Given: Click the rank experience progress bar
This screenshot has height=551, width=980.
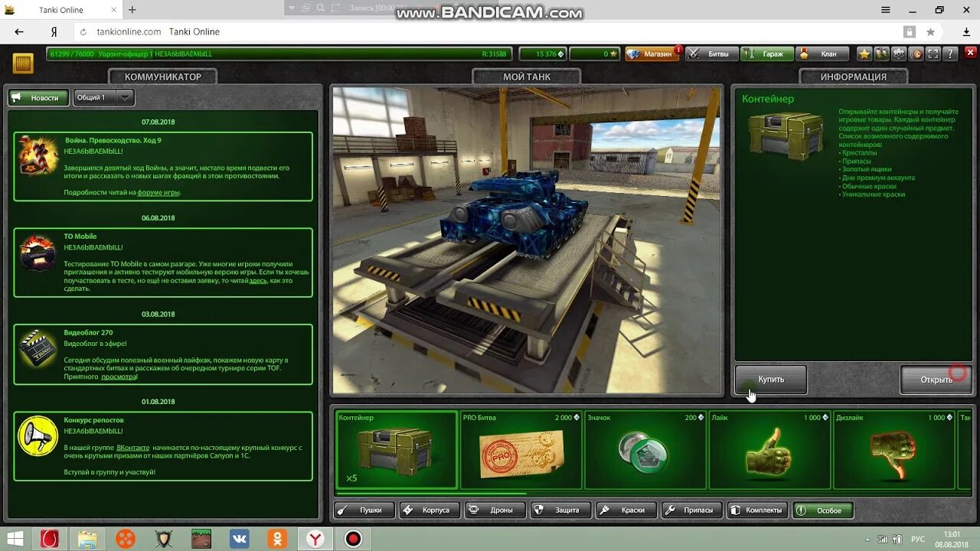Looking at the screenshot, I should (x=279, y=54).
